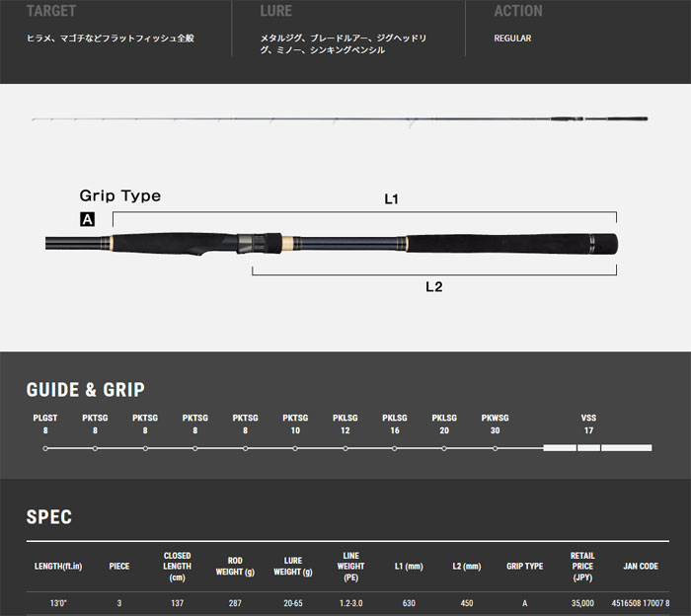Click the rod weight value 287
The width and height of the screenshot is (691, 616).
[x=235, y=603]
